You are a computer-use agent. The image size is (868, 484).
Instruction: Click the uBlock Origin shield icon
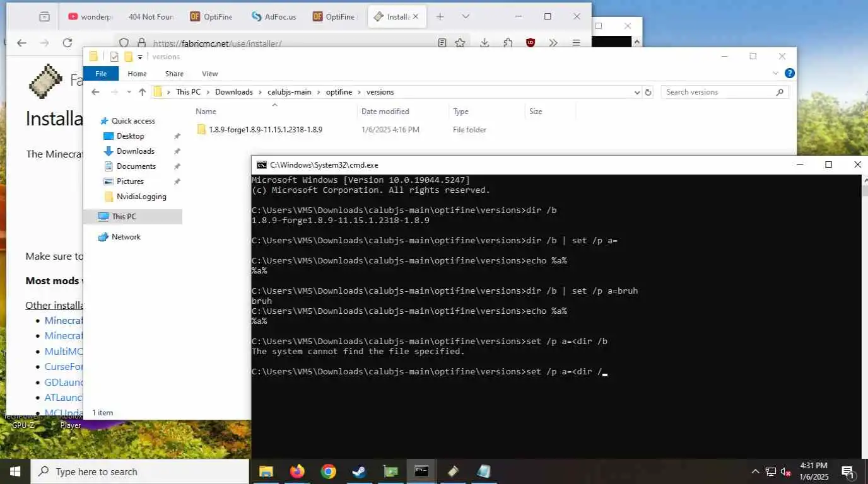[x=531, y=43]
